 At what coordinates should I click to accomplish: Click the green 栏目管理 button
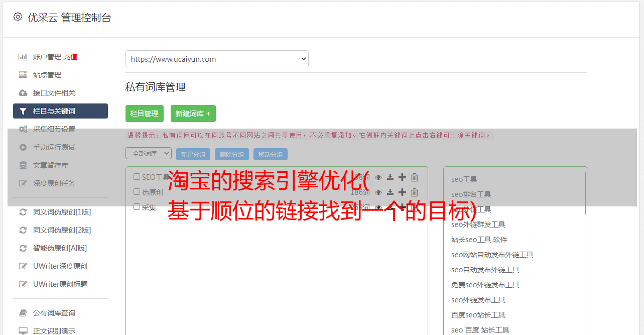coord(145,114)
